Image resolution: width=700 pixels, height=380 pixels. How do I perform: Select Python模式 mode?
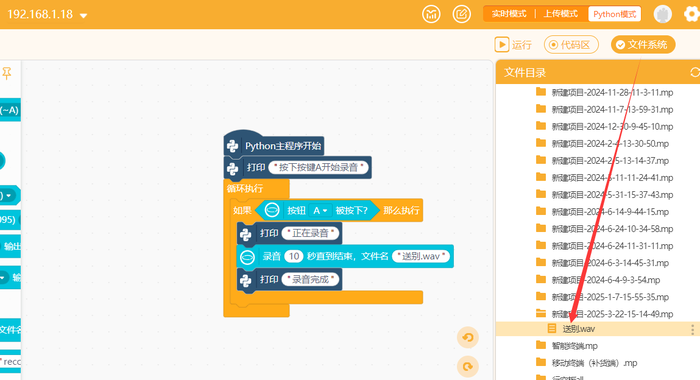pos(615,14)
